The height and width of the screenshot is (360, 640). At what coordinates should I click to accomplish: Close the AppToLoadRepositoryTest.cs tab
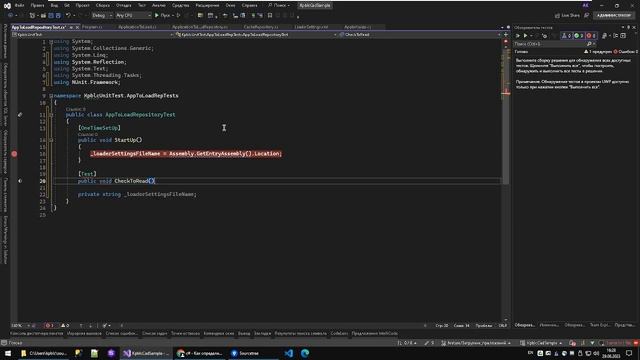pos(78,27)
